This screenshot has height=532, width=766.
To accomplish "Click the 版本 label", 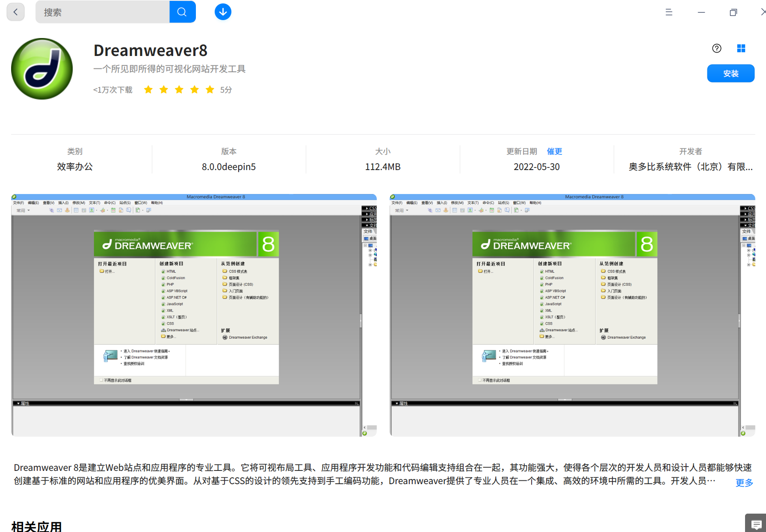I will click(229, 151).
